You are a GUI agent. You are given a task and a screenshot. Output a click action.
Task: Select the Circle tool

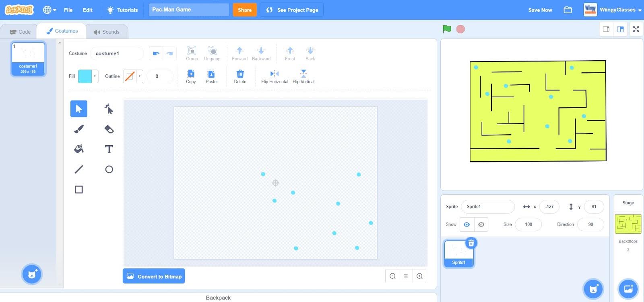(109, 169)
